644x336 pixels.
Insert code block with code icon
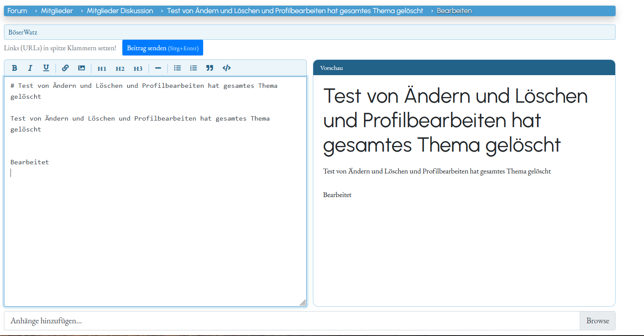(x=226, y=68)
